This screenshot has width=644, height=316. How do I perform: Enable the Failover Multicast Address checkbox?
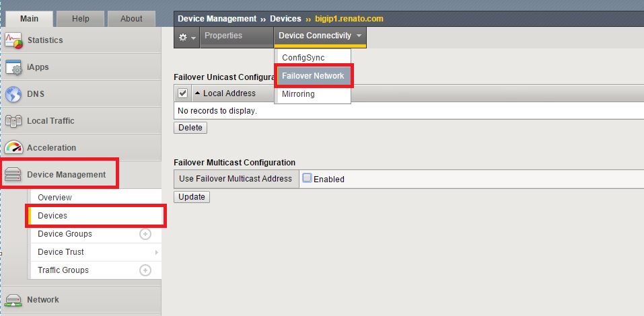coord(307,178)
